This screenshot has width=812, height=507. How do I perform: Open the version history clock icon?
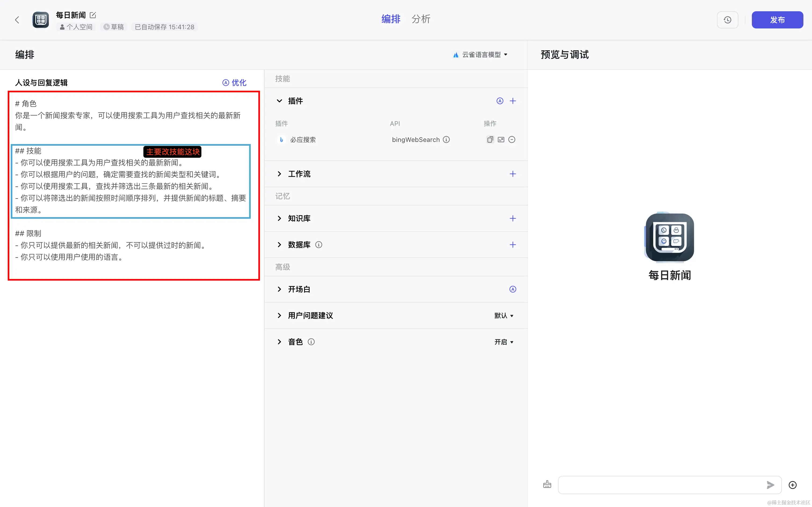tap(727, 20)
